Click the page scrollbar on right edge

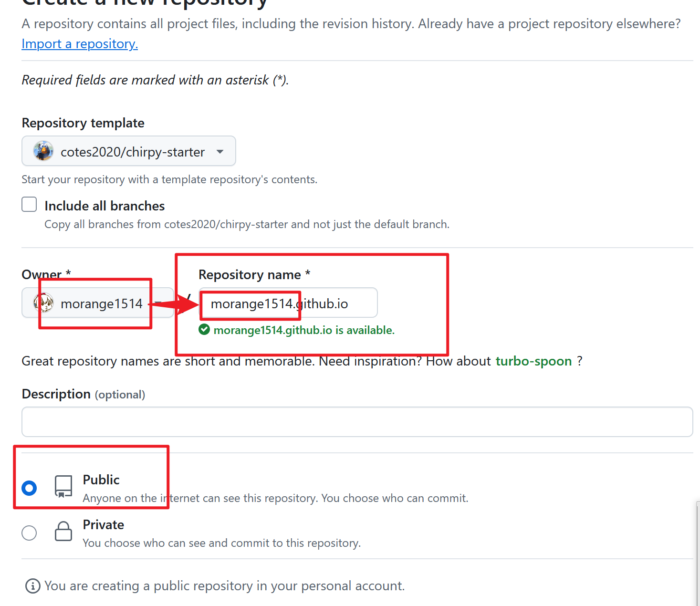tap(698, 554)
